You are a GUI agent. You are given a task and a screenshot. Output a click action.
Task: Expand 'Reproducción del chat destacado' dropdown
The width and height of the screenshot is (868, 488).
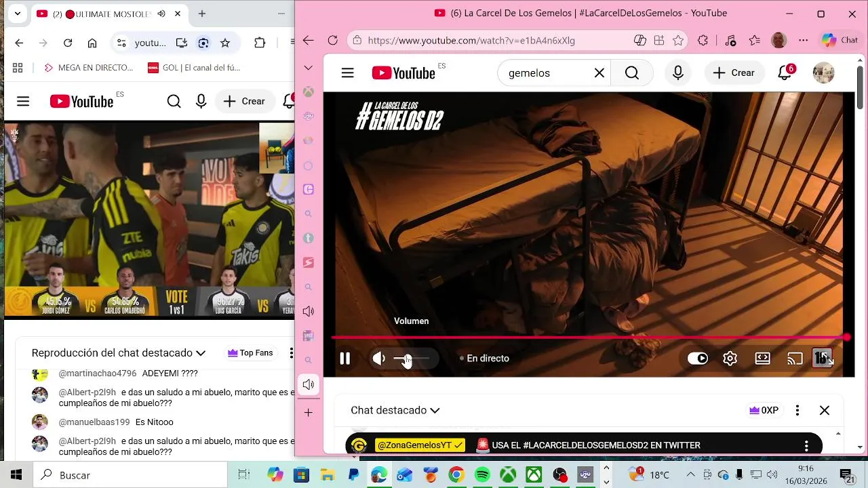[119, 352]
